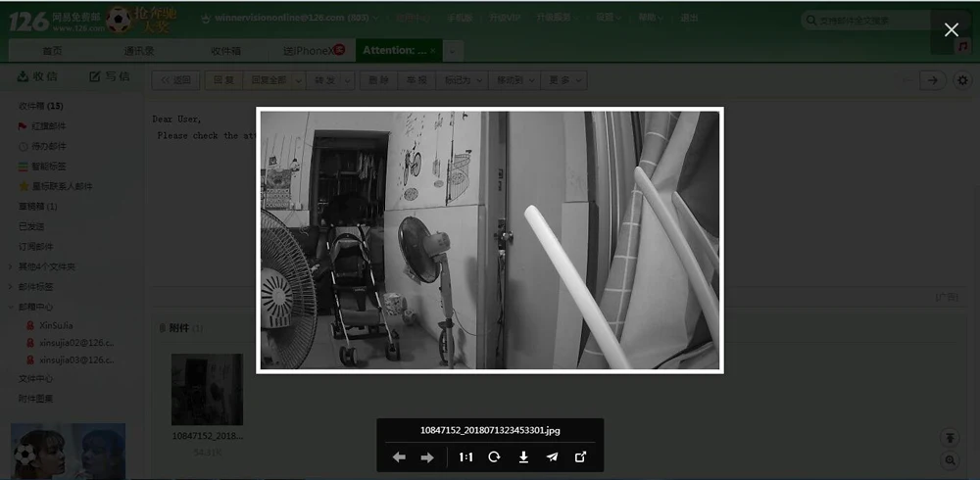This screenshot has width=980, height=480.
Task: Download the previewed jpg attachment
Action: (x=523, y=457)
